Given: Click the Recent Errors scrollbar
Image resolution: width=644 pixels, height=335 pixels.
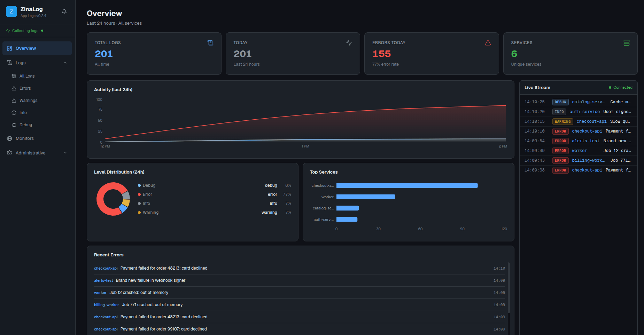Looking at the screenshot, I should click(x=509, y=288).
